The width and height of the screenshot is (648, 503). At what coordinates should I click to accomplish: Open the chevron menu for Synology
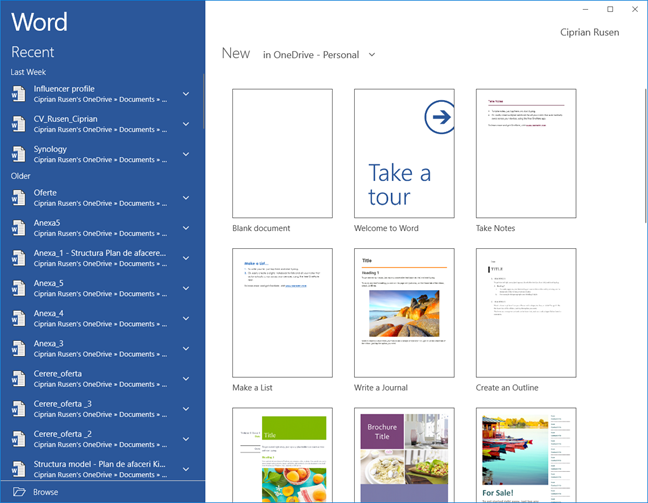pyautogui.click(x=186, y=154)
